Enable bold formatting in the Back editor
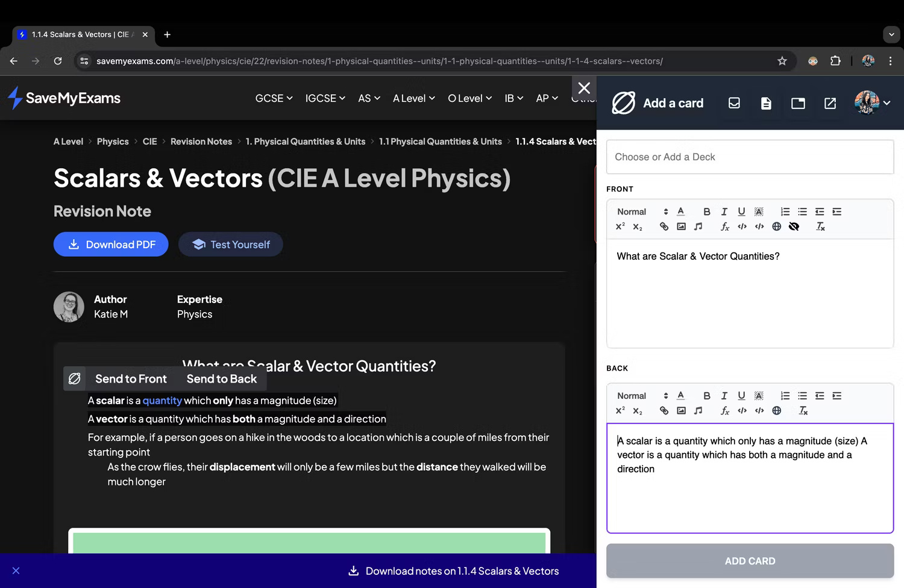This screenshot has height=588, width=904. pos(706,396)
